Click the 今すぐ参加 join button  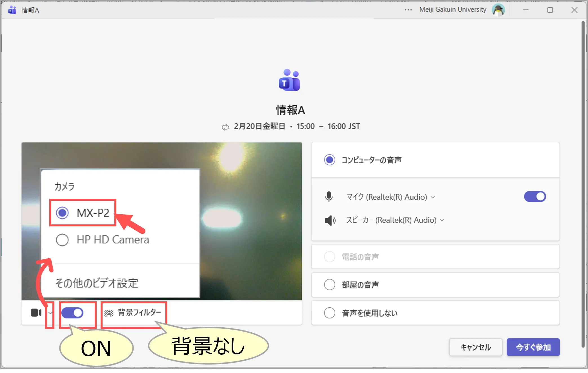[533, 347]
